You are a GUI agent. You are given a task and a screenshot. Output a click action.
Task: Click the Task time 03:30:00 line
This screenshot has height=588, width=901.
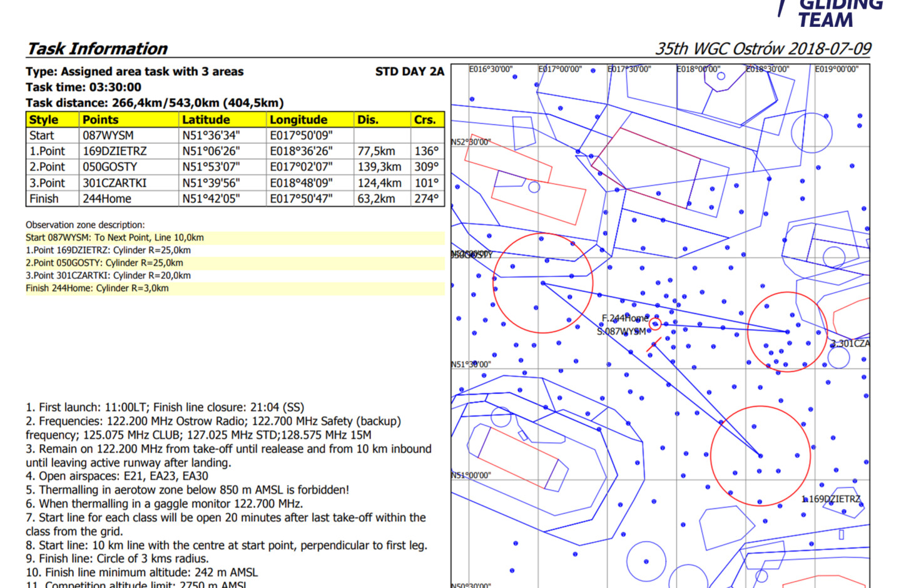[83, 88]
